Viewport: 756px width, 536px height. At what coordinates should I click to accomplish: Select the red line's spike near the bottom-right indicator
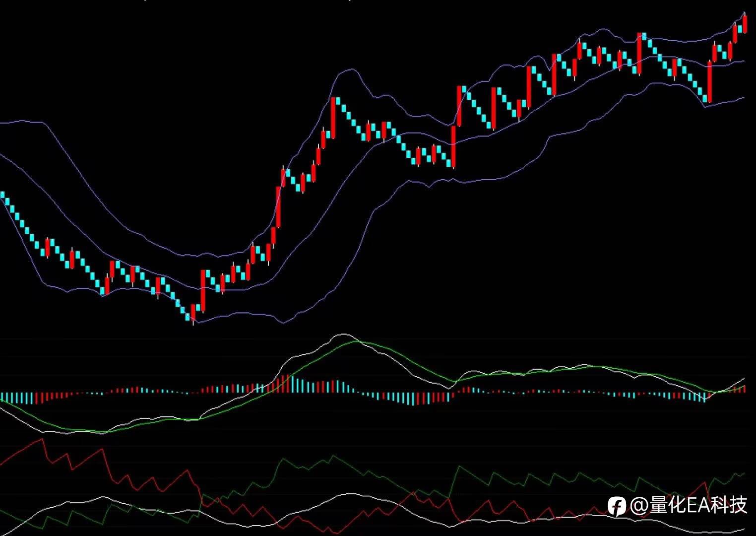coord(705,483)
